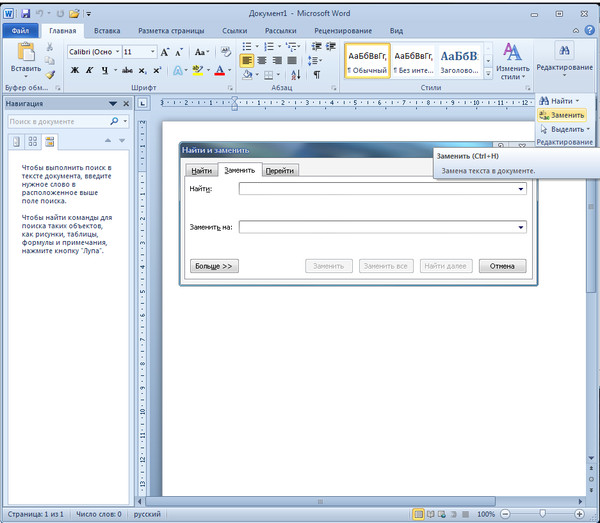Screen dimensions: 600x523
Task: Toggle Bold (Ж) formatting
Action: click(75, 70)
